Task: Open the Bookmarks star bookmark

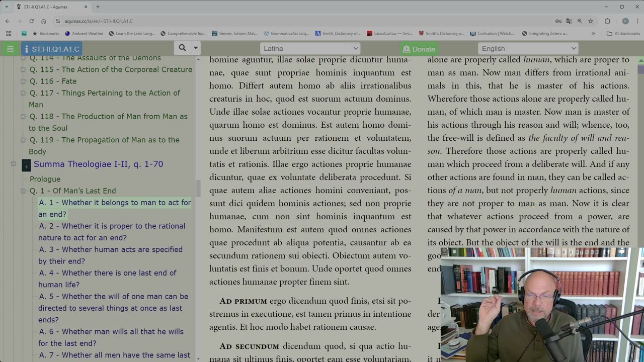Action: click(x=45, y=34)
